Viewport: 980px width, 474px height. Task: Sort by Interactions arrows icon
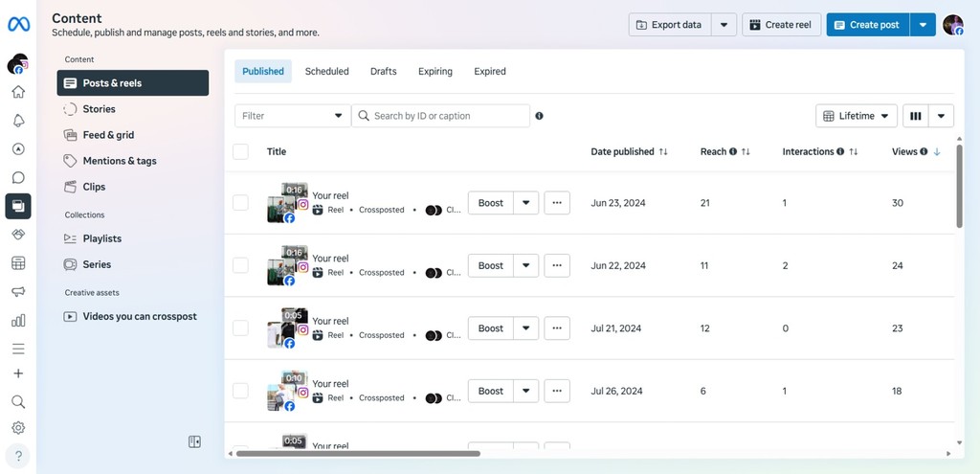coord(854,151)
